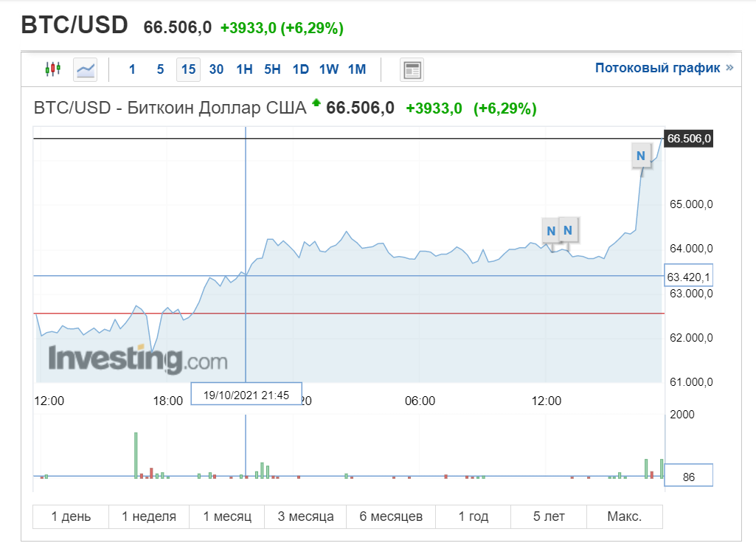756x560 pixels.
Task: Click the 63.420,1 crosshair price label
Action: click(689, 277)
